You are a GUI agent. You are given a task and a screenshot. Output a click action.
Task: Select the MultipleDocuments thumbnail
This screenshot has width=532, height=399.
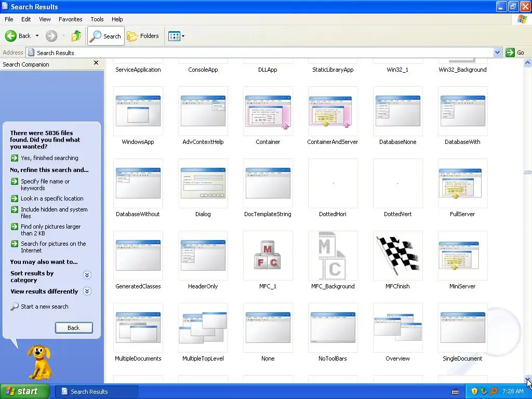click(138, 328)
